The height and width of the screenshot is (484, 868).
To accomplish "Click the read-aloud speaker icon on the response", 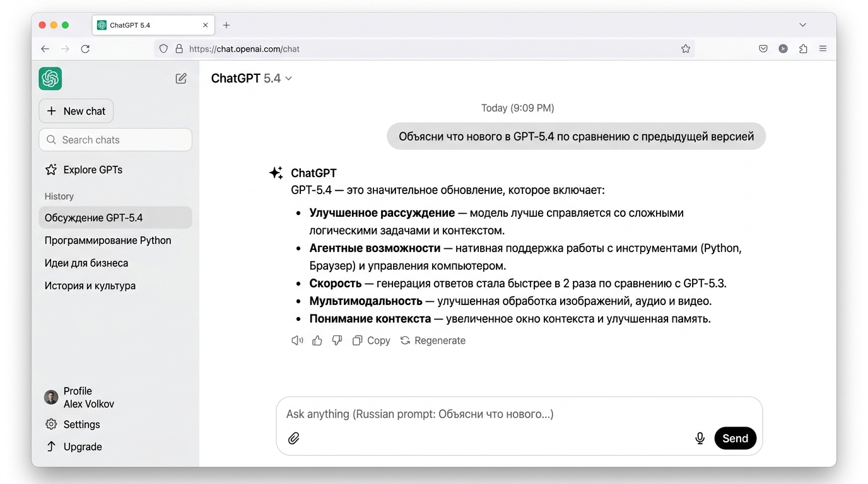I will click(296, 340).
